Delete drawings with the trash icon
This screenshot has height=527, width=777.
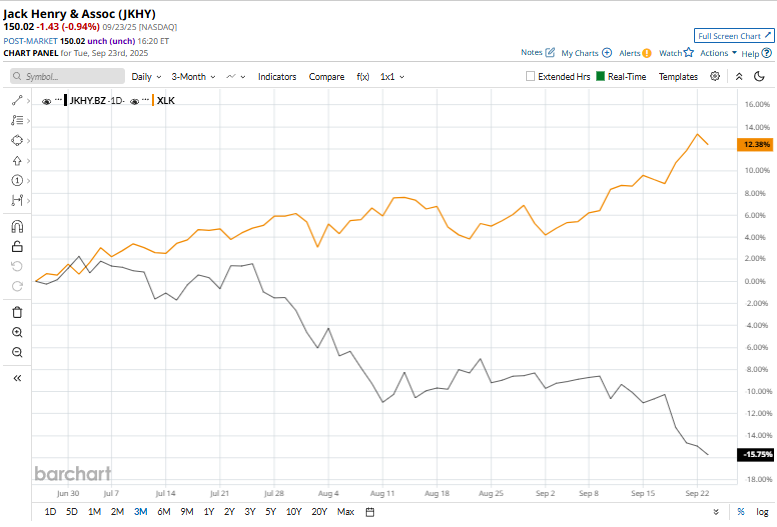point(17,312)
